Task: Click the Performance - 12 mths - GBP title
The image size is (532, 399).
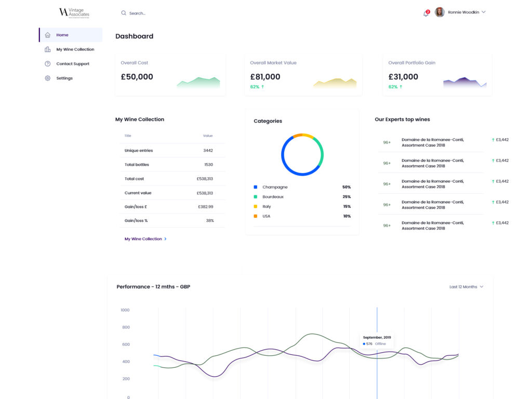Action: click(153, 287)
